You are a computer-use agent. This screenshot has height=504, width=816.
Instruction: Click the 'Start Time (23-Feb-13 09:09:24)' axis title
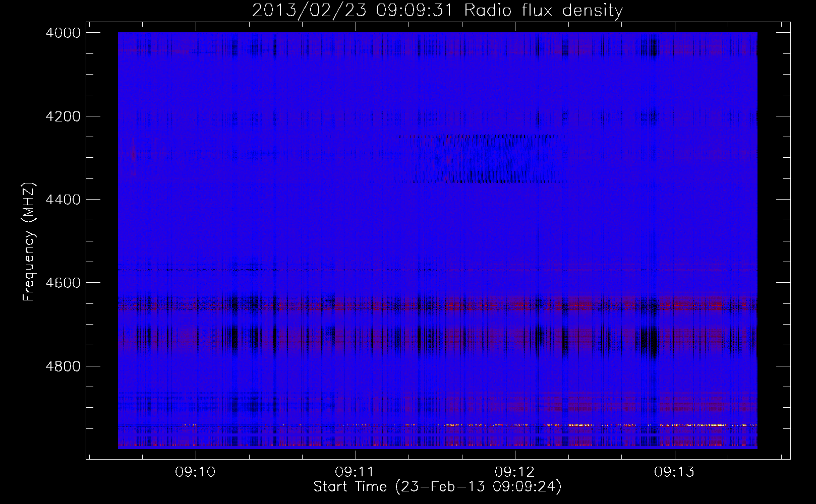click(x=437, y=487)
